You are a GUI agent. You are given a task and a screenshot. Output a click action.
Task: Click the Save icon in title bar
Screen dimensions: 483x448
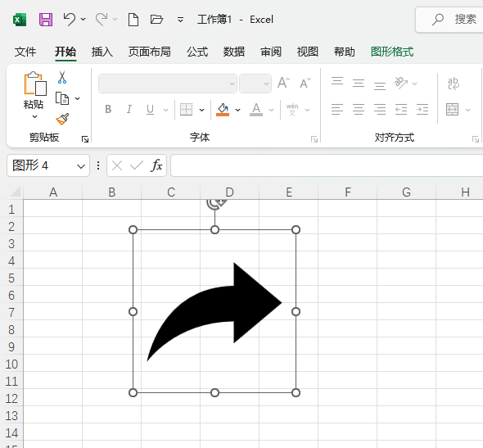[x=46, y=20]
